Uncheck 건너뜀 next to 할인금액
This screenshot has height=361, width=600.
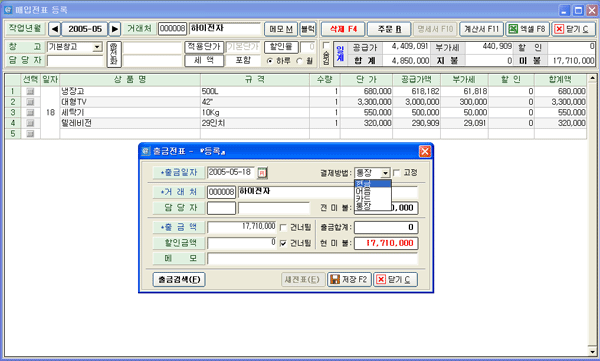tap(283, 243)
